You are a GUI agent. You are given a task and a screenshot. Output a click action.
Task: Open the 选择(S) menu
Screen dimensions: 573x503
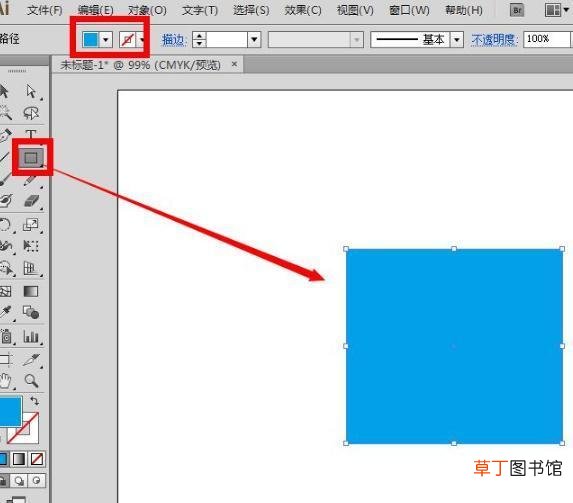[251, 10]
